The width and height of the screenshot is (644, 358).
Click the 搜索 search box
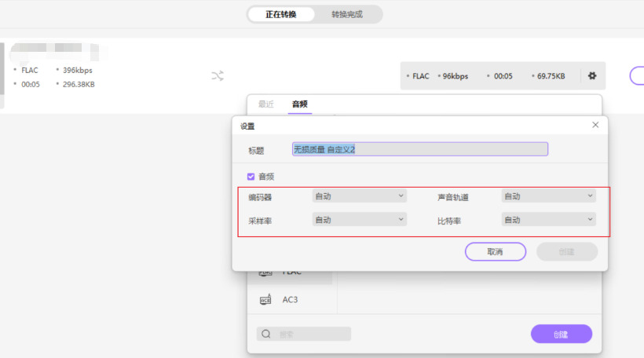coord(312,334)
